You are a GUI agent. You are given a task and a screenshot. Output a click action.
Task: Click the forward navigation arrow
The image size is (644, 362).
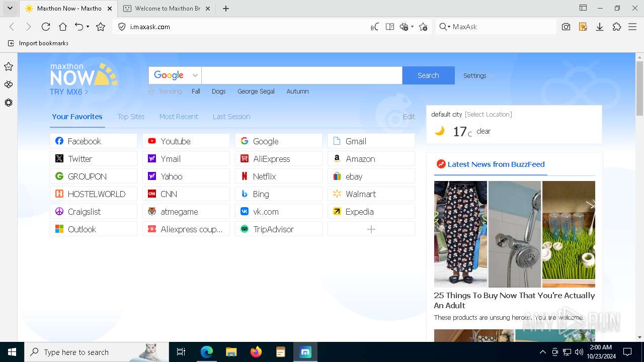click(x=29, y=27)
